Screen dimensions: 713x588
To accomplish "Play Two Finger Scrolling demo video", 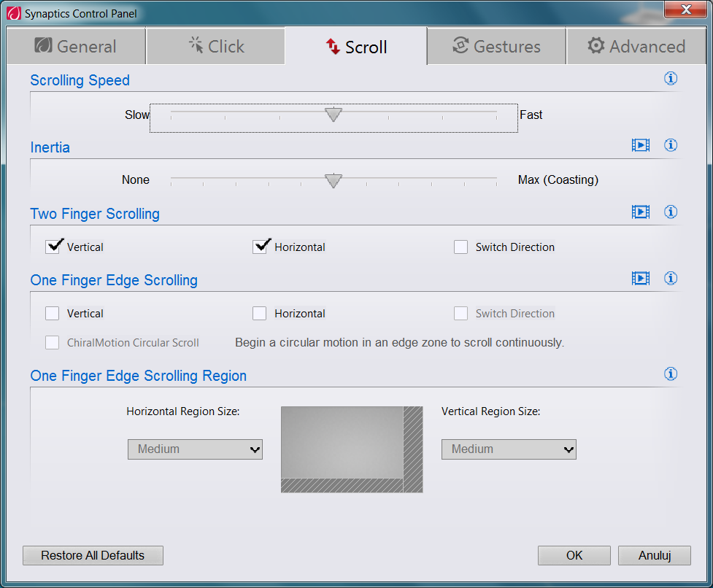I will pyautogui.click(x=640, y=212).
